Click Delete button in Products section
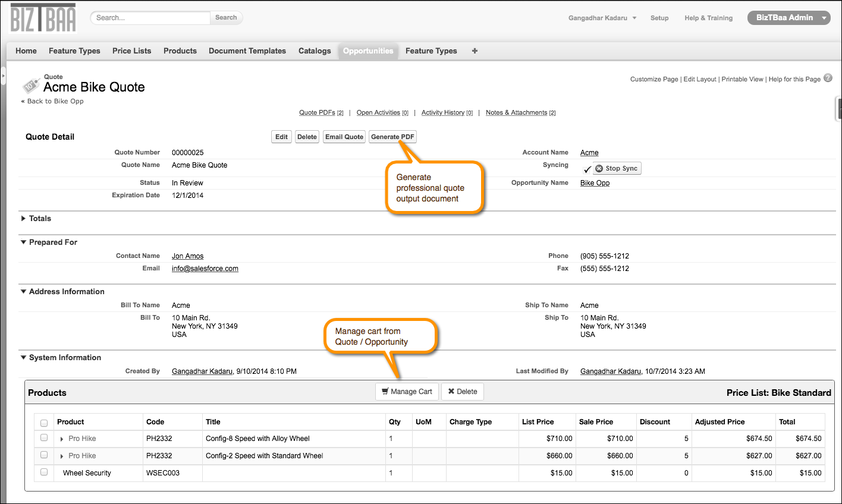842x504 pixels. [x=462, y=392]
